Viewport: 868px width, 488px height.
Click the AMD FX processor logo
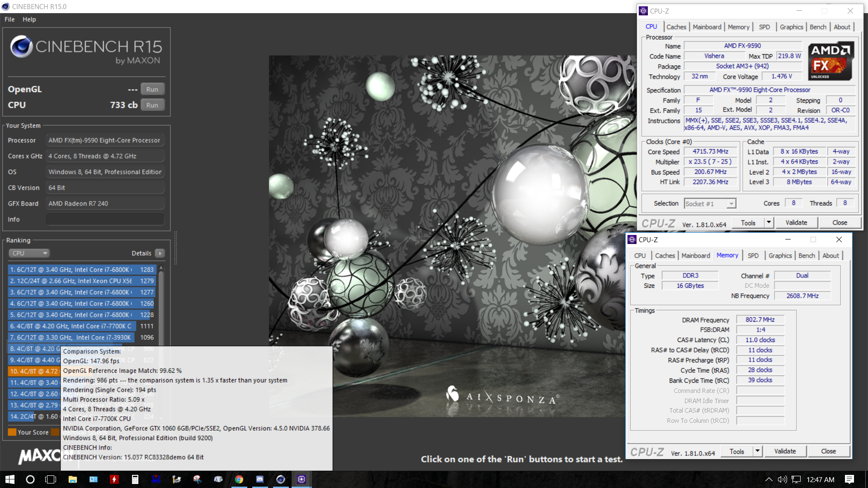(830, 61)
